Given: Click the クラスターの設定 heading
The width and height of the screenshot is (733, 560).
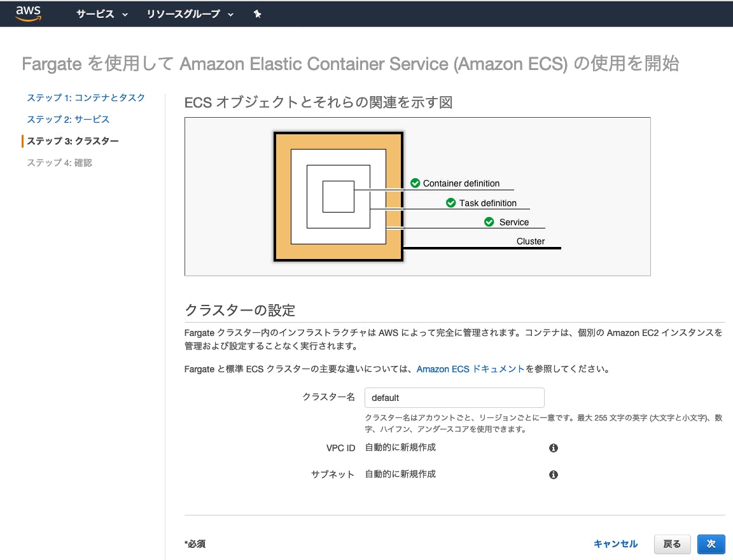Looking at the screenshot, I should click(x=240, y=310).
